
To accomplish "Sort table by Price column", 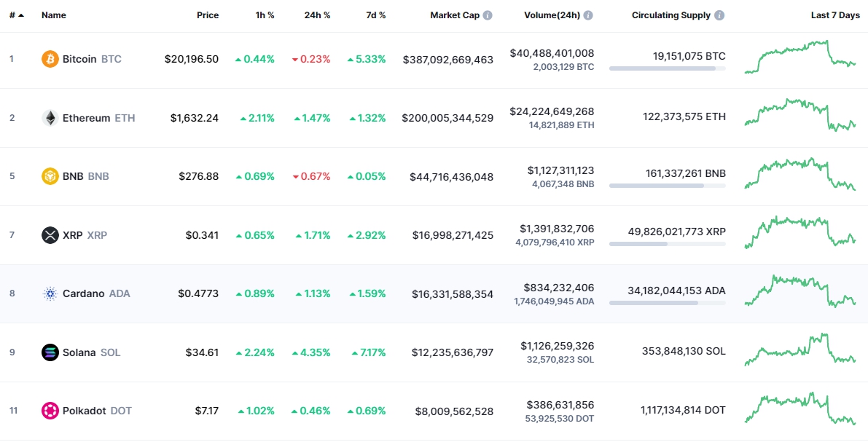I will pyautogui.click(x=208, y=15).
